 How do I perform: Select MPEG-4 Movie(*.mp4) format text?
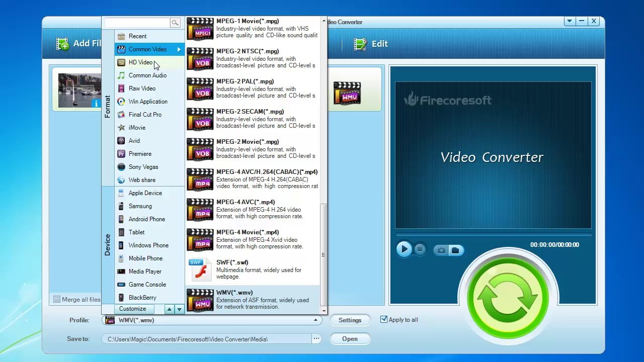248,232
